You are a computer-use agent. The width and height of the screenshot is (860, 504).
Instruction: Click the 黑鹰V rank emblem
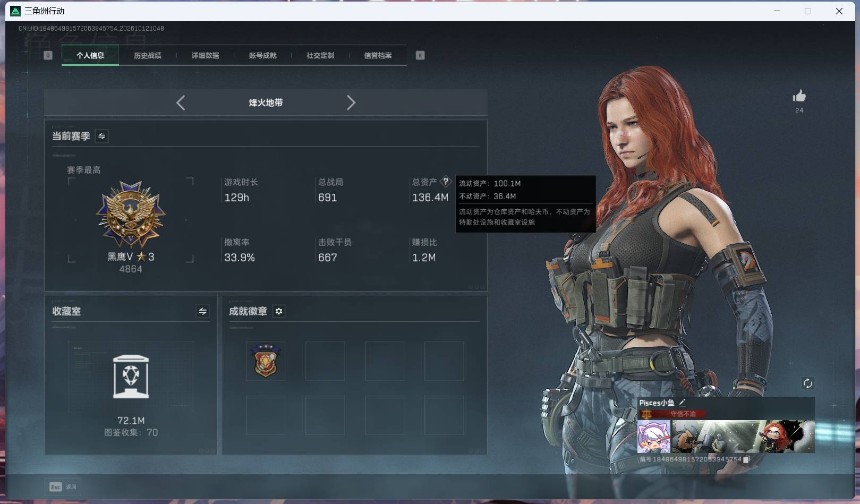click(x=131, y=215)
